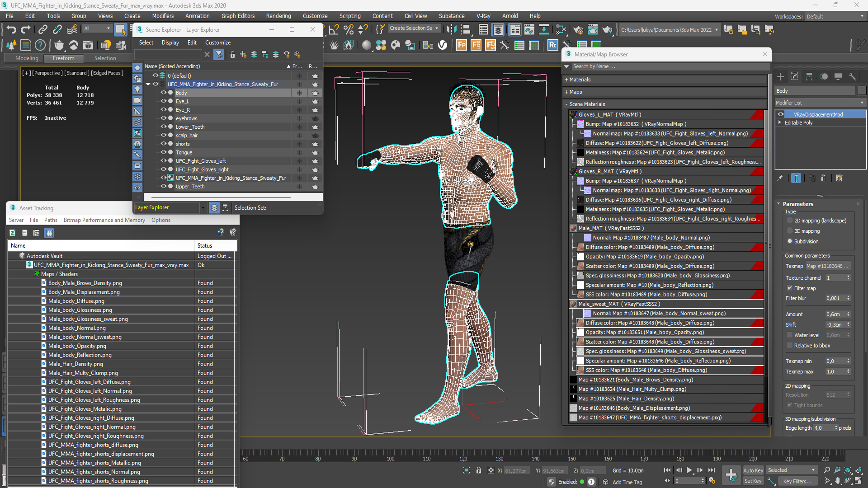This screenshot has width=868, height=488.
Task: Click the Set Key button
Action: pyautogui.click(x=753, y=481)
